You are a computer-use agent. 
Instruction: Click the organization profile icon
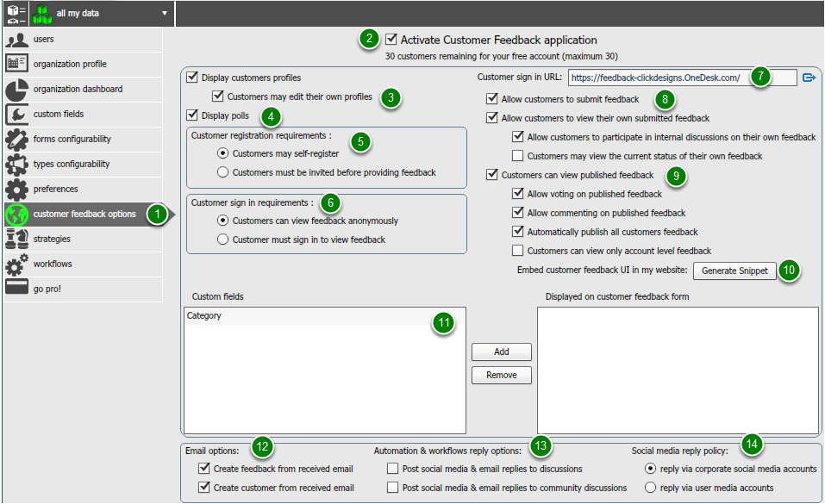click(x=16, y=64)
